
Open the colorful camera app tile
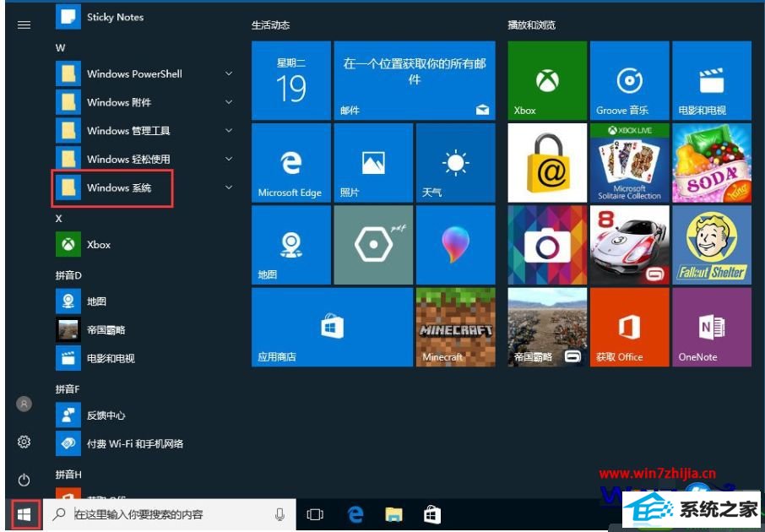click(x=547, y=245)
